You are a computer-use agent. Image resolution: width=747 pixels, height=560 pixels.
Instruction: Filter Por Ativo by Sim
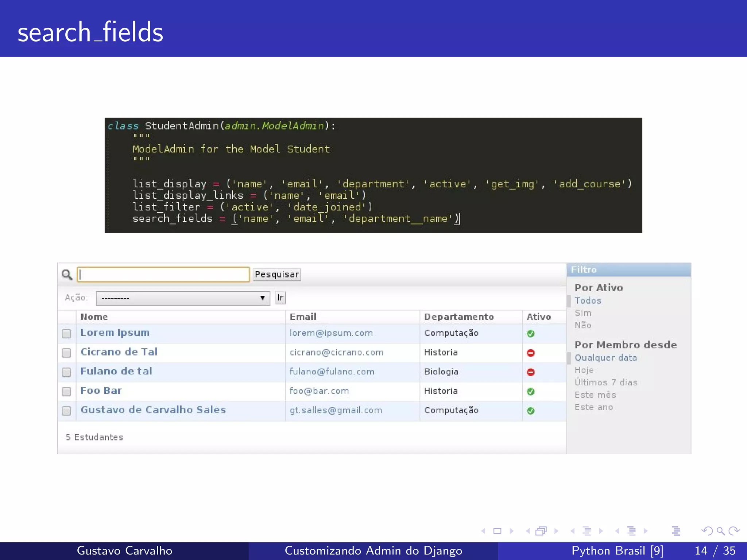point(583,313)
